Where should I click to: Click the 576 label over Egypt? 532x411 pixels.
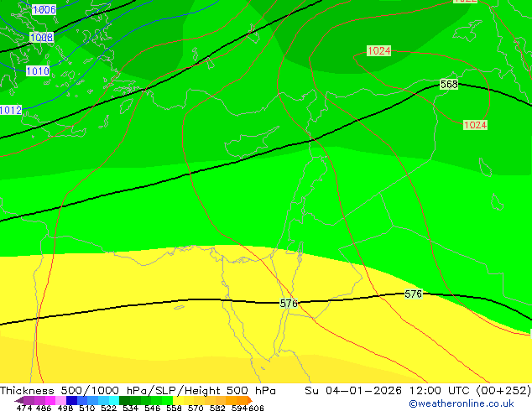coord(289,303)
